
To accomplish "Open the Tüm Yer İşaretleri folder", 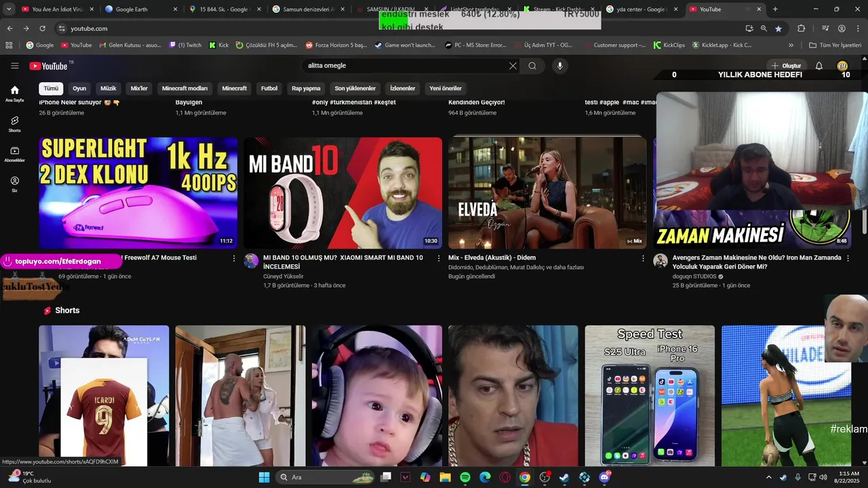I will pos(835,45).
